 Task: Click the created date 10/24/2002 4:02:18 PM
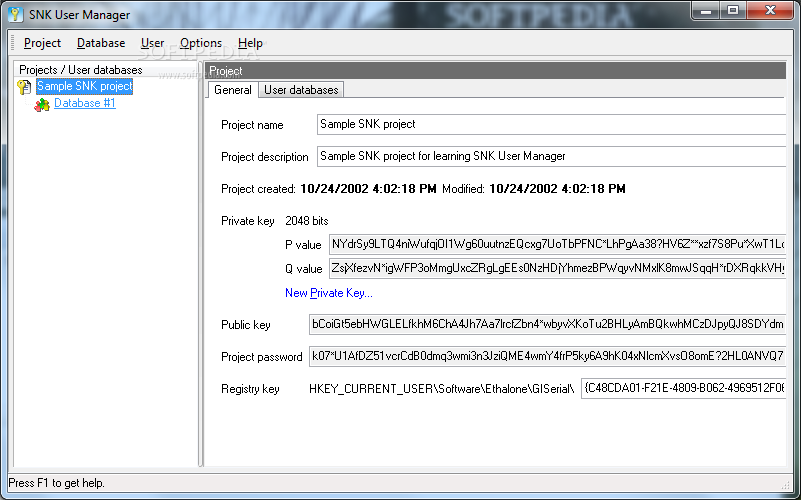[x=368, y=189]
